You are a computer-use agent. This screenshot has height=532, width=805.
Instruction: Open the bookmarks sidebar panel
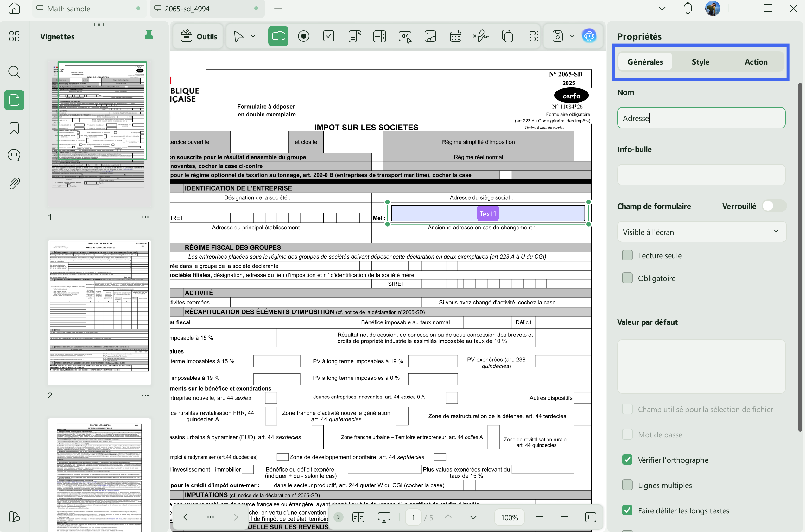[14, 128]
